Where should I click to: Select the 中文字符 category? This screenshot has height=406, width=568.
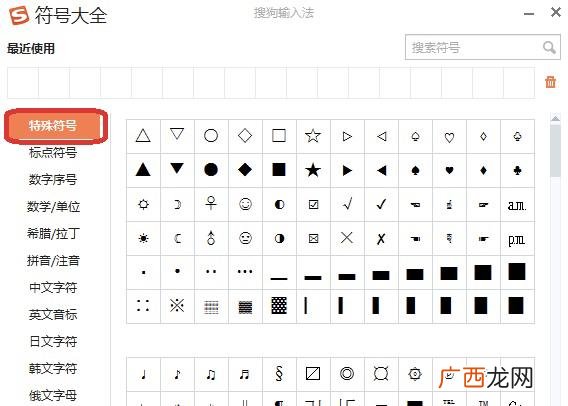pos(53,288)
